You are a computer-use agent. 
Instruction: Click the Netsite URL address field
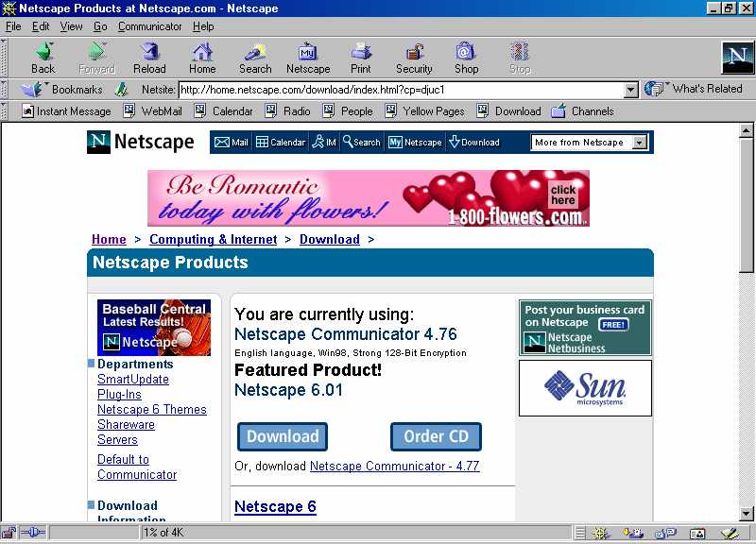[402, 90]
